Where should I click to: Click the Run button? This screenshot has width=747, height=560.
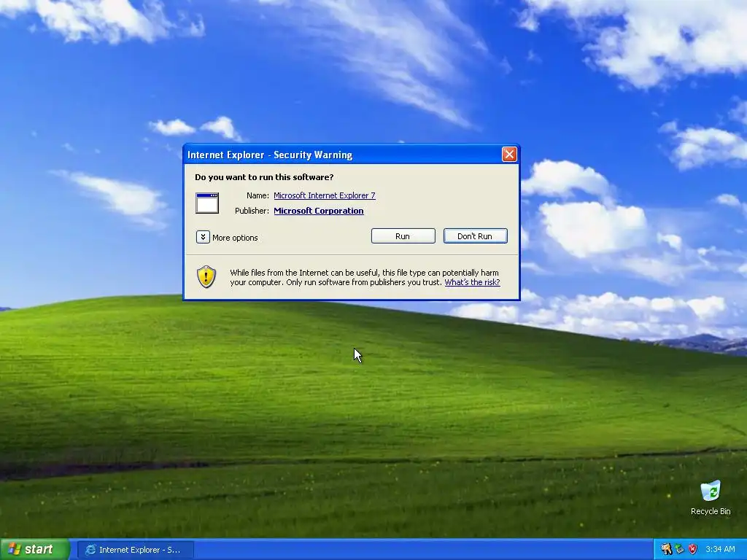tap(403, 236)
